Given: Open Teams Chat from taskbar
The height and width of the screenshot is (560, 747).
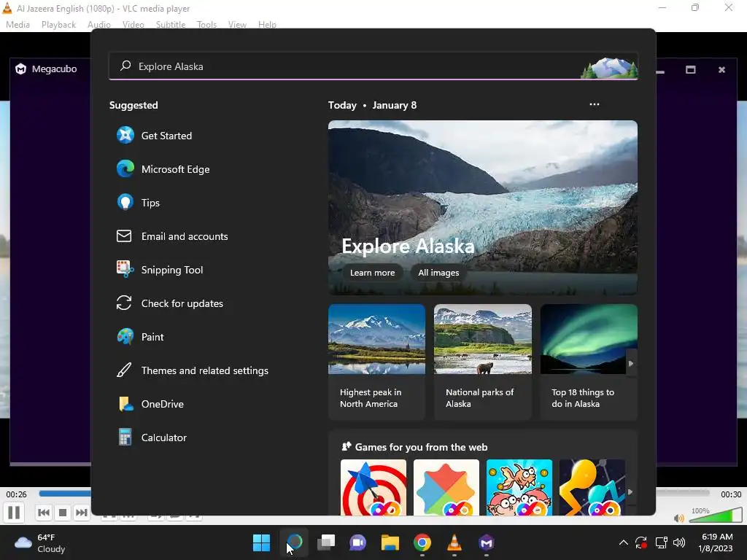Looking at the screenshot, I should click(357, 542).
